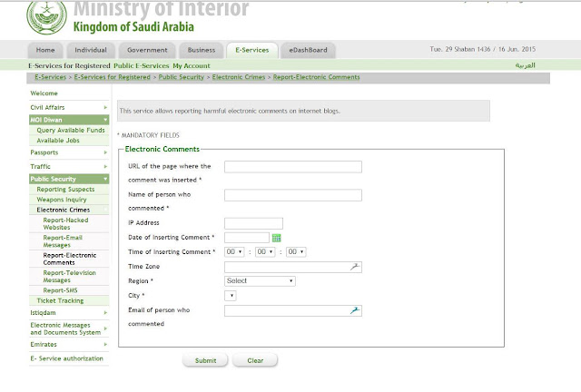
Task: Click Public Security breadcrumb link
Action: coord(182,77)
